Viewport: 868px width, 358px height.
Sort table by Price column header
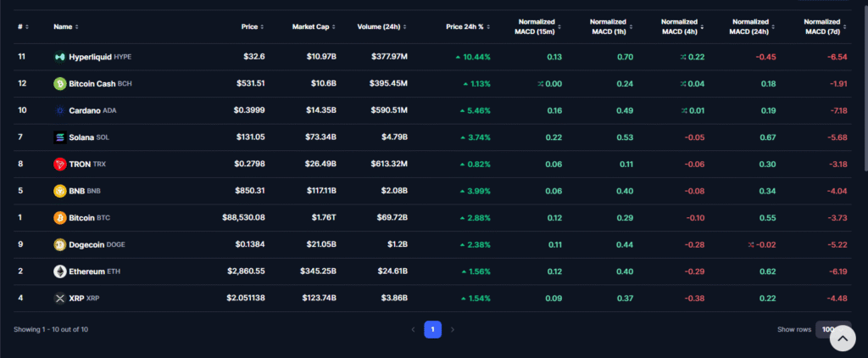(x=252, y=26)
